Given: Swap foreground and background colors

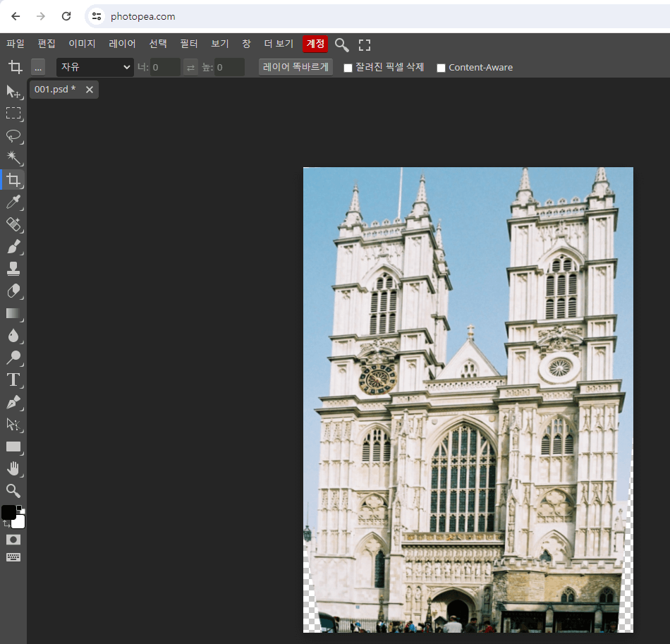Looking at the screenshot, I should click(6, 524).
